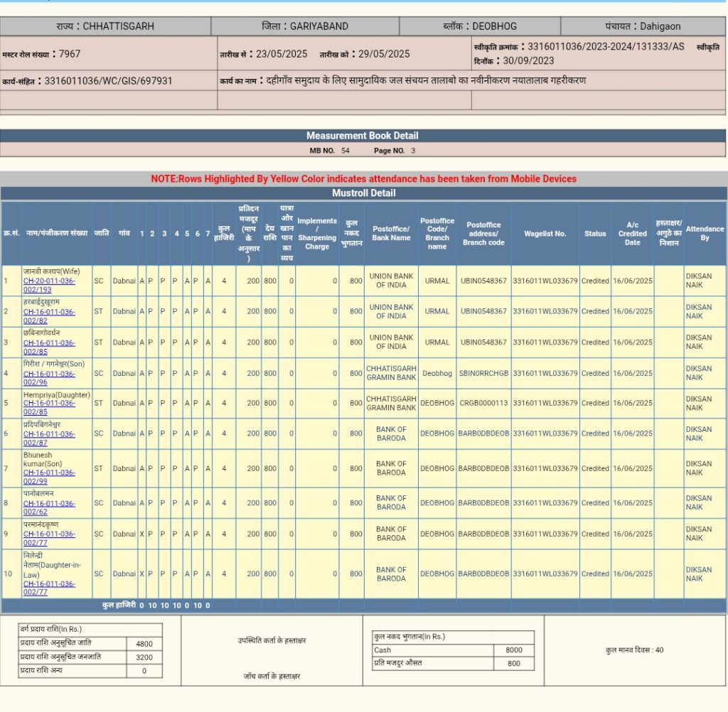Click the Postoffice/Bank Name column header
Viewport: 728px width, 712px height.
tap(391, 234)
